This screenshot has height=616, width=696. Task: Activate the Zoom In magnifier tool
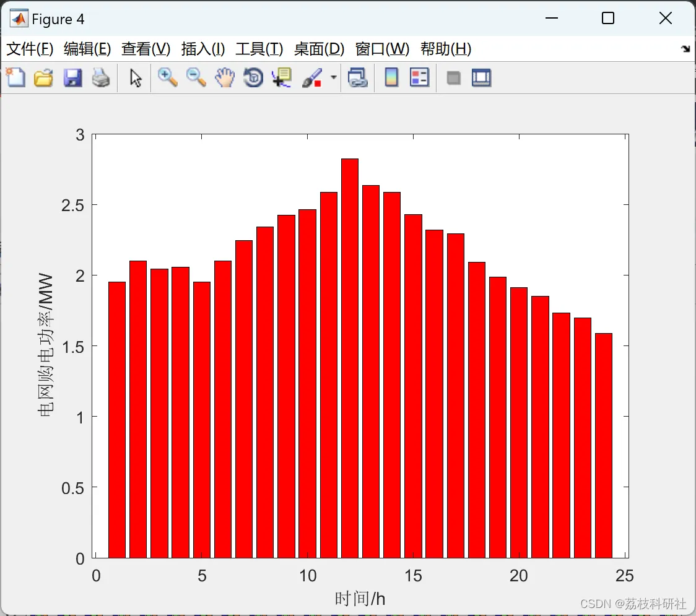[x=167, y=77]
